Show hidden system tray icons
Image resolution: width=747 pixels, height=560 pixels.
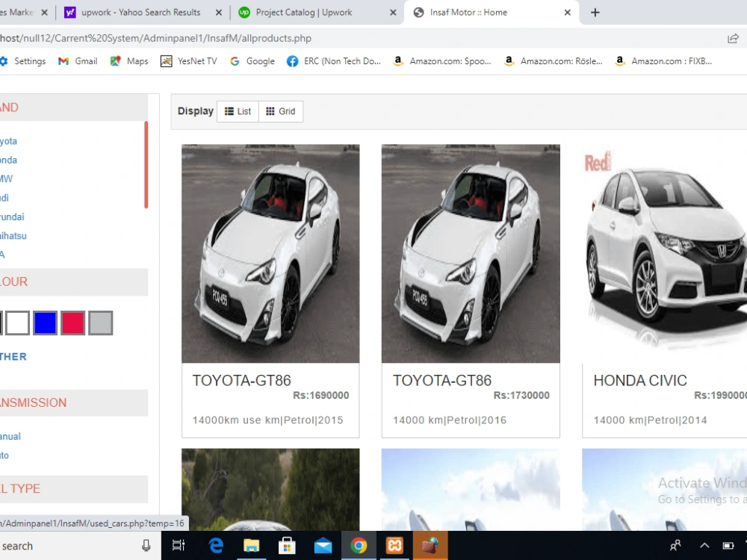(704, 546)
